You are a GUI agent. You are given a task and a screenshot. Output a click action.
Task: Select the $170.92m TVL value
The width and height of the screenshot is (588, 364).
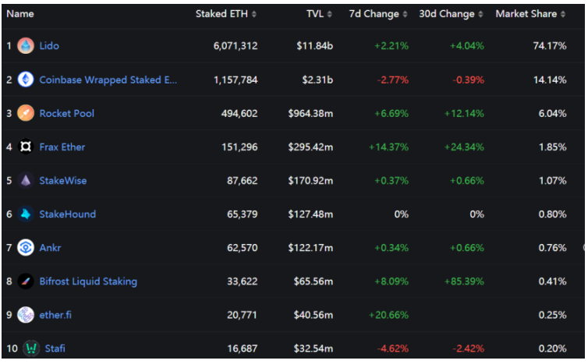(310, 181)
